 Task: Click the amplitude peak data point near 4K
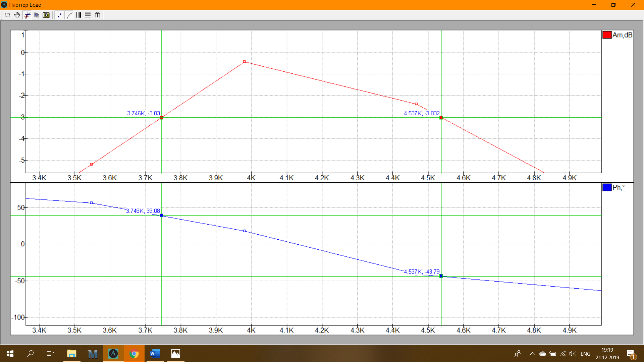pyautogui.click(x=245, y=62)
